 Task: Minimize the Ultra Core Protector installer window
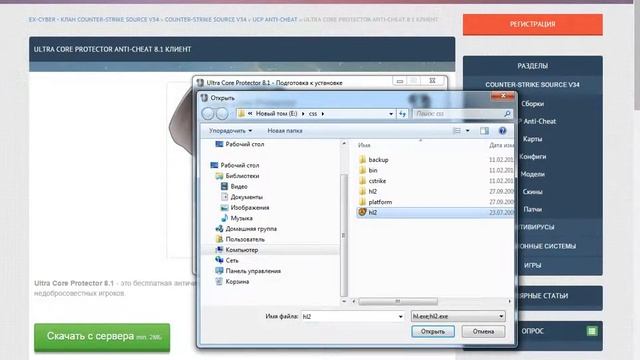(400, 81)
